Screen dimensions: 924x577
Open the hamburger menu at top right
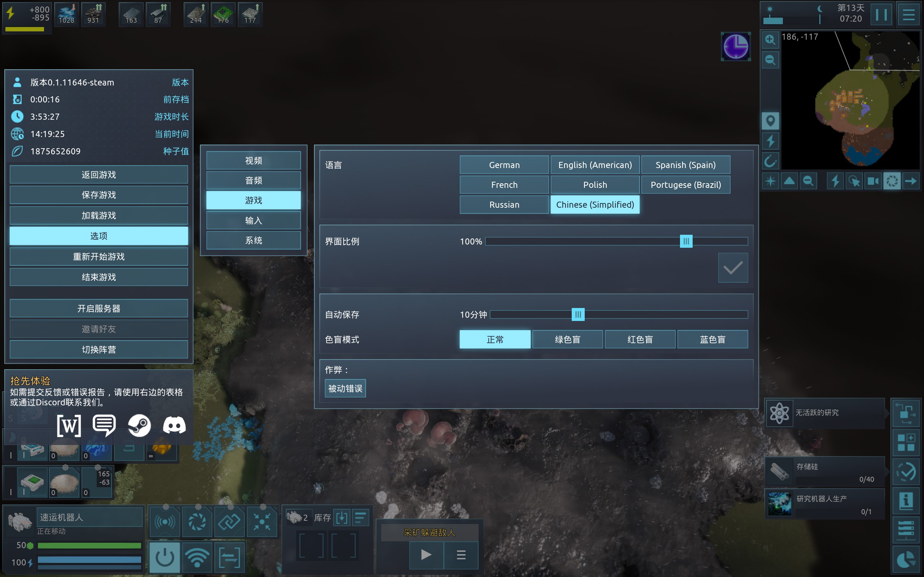click(x=908, y=15)
